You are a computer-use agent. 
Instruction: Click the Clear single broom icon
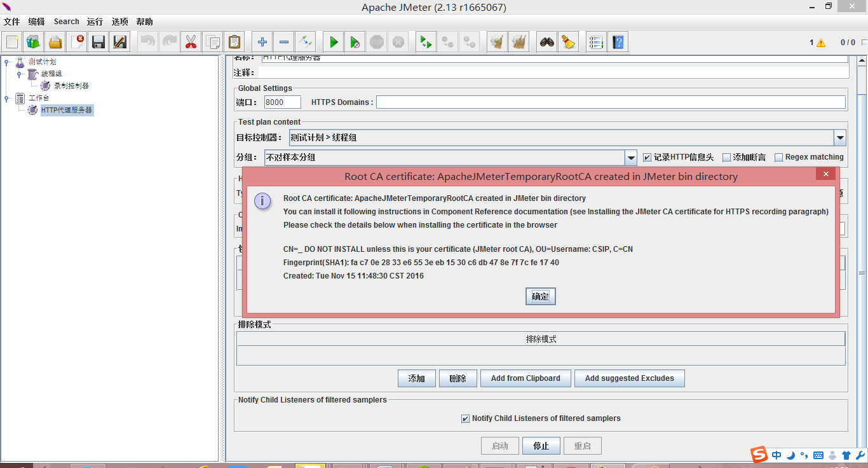point(498,43)
